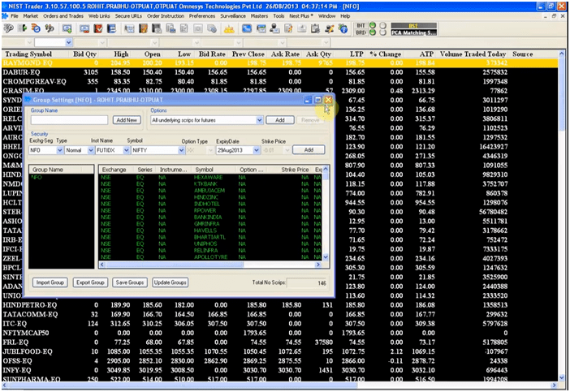
Task: Click the green INT status light
Action: point(373,25)
